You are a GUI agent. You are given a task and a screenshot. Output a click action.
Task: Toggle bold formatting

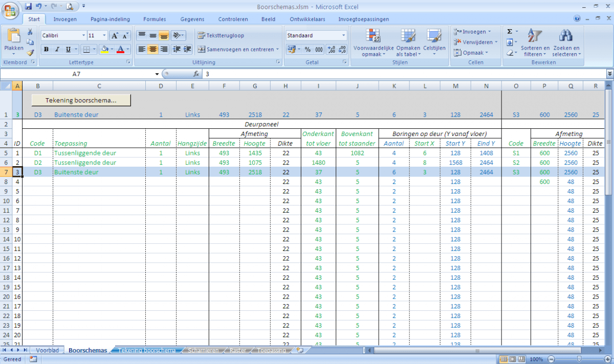[x=46, y=50]
